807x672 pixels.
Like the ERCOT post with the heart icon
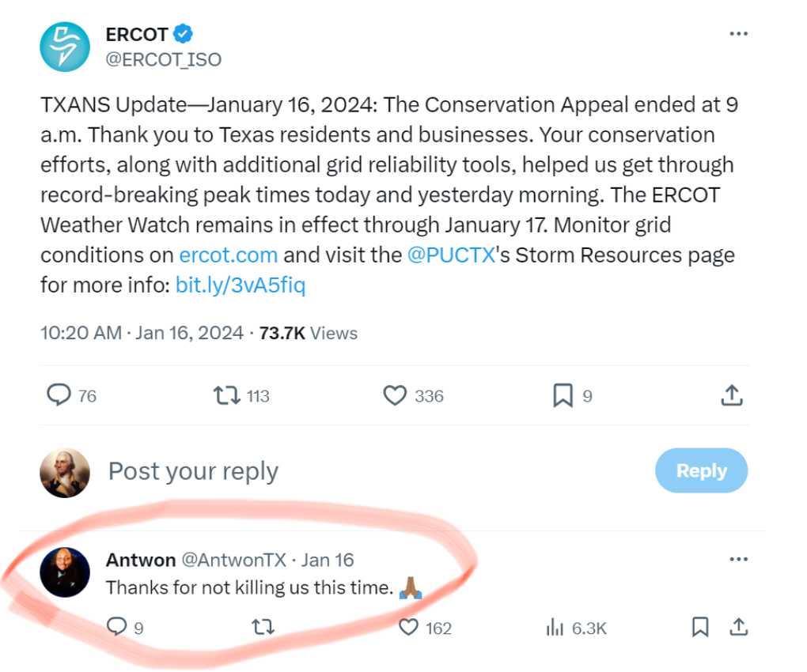tap(395, 395)
